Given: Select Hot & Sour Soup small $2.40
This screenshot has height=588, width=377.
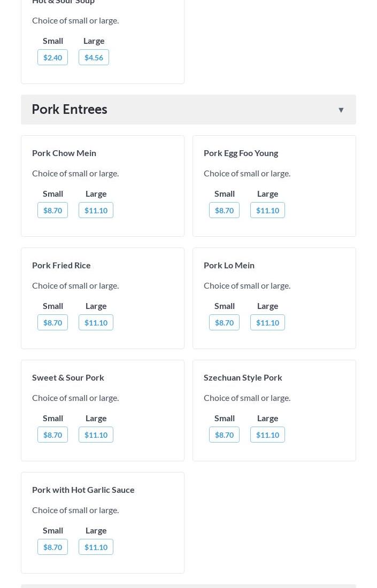Looking at the screenshot, I should (52, 57).
